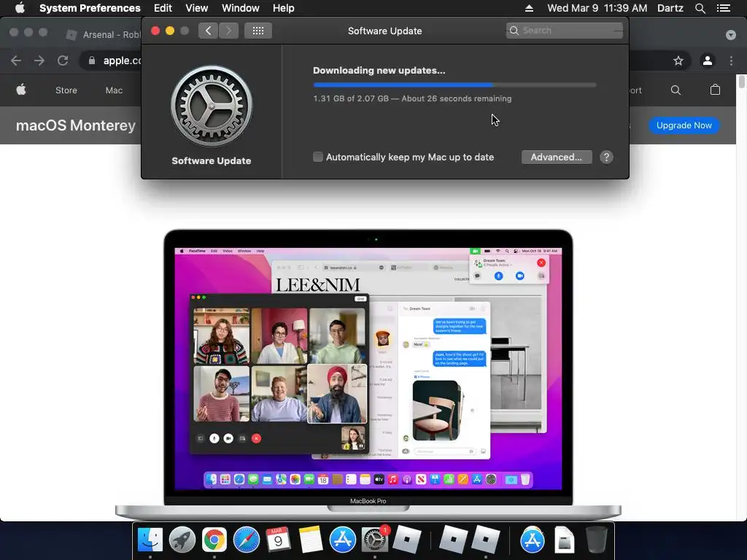
Task: Click the Search field in System Preferences
Action: [x=564, y=31]
